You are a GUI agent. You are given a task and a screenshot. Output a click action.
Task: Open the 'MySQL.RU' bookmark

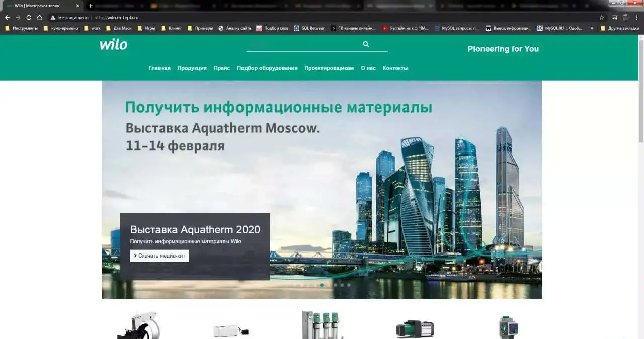coord(560,28)
